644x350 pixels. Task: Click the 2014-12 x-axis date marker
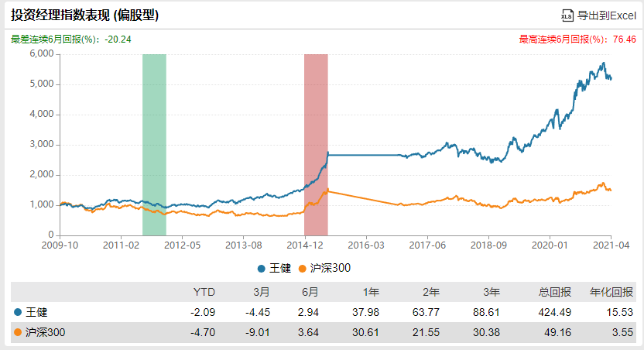(305, 245)
